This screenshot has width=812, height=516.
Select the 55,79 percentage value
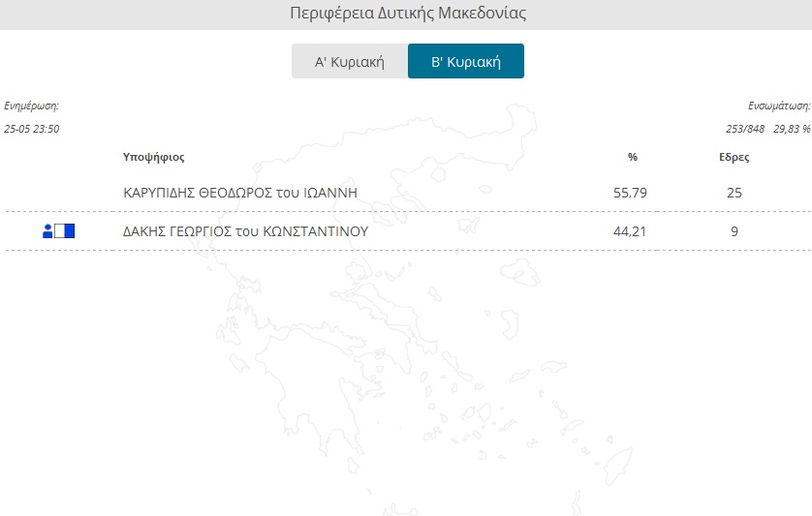pos(630,193)
